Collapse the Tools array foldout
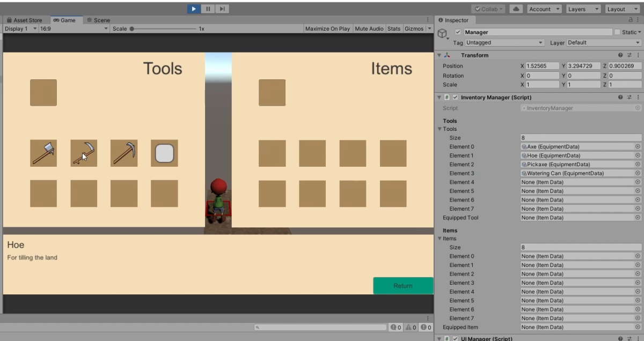Image resolution: width=644 pixels, height=341 pixels. (x=440, y=129)
